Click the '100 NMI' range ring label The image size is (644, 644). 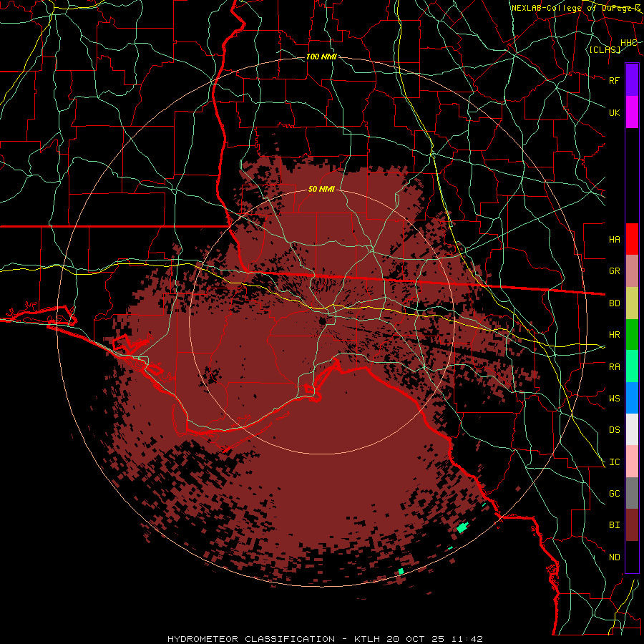coord(321,57)
